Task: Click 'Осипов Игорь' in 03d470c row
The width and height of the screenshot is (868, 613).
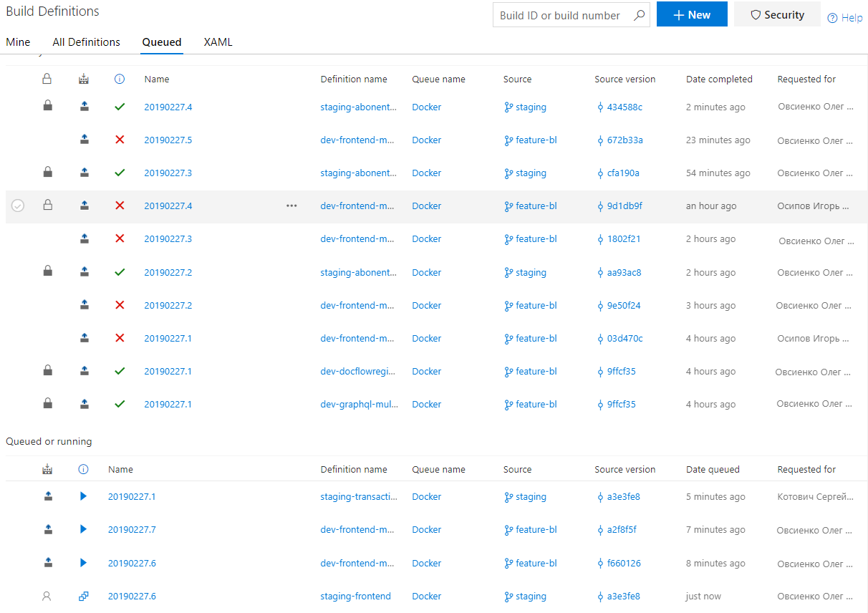Action: pyautogui.click(x=814, y=338)
